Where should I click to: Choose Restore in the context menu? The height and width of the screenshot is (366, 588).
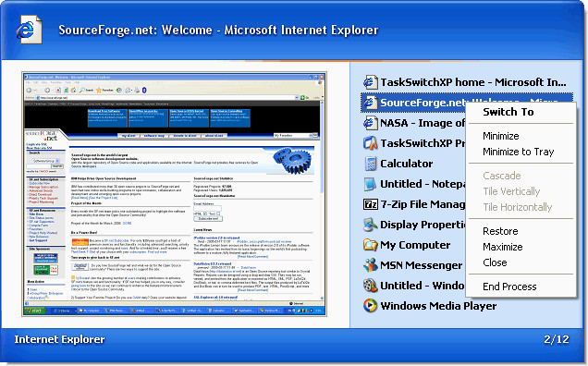click(500, 231)
